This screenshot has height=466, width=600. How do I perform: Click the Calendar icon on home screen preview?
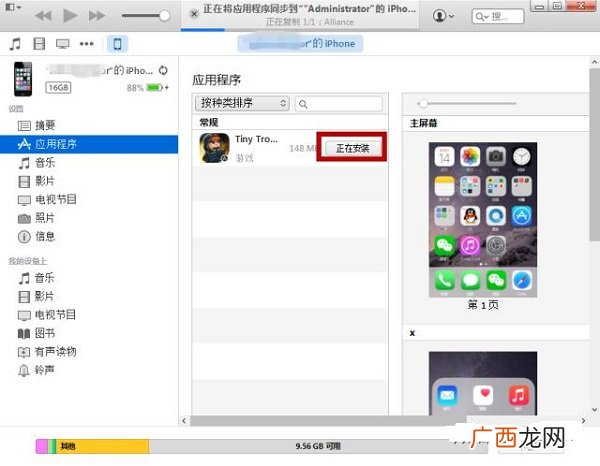tap(444, 156)
